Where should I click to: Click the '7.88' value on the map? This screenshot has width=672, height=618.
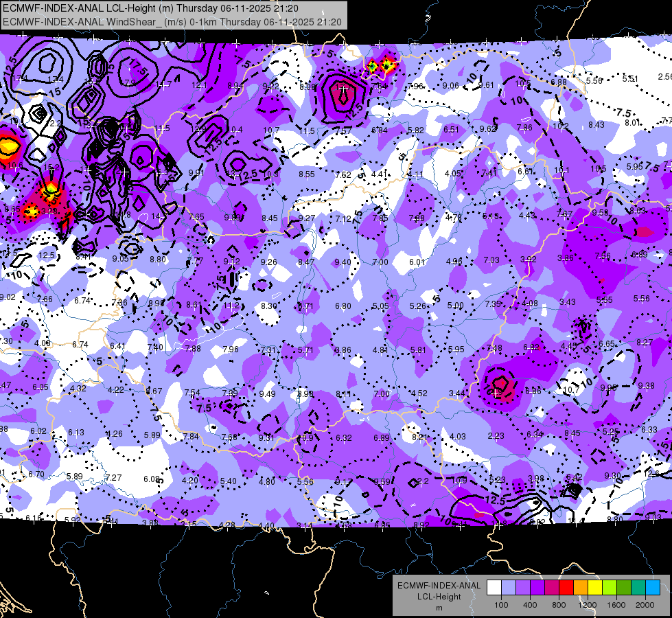tap(193, 349)
